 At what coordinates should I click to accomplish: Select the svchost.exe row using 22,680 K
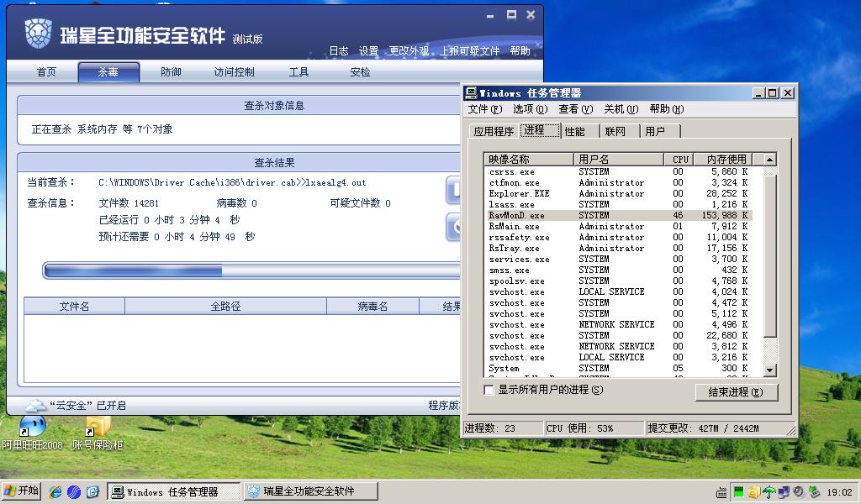pyautogui.click(x=618, y=336)
